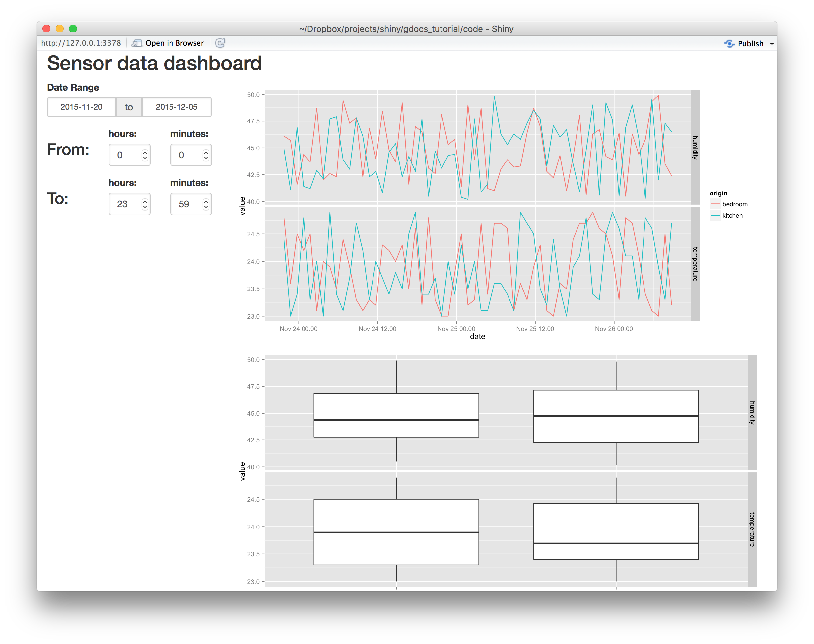Select the end date range input field
Screen dimensions: 814x644
(175, 107)
